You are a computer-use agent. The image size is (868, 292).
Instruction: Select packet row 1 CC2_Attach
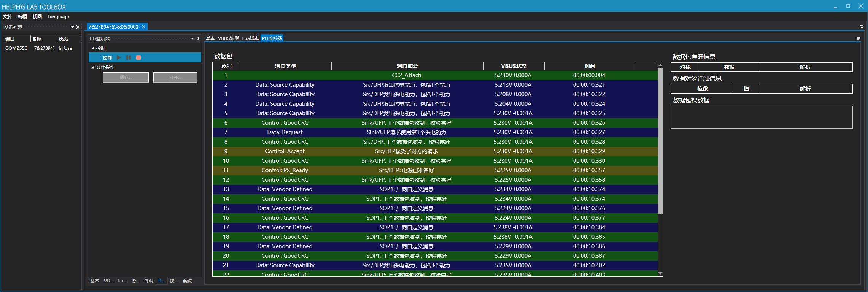tap(435, 75)
